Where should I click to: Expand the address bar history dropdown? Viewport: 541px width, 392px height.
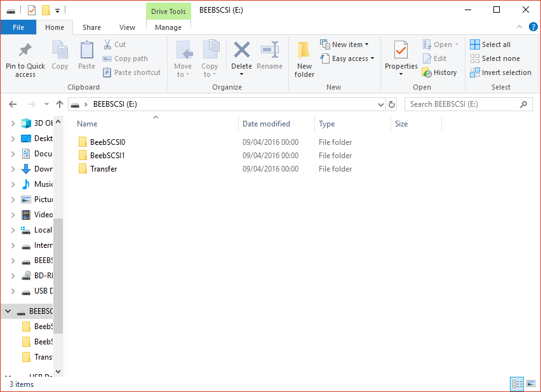381,104
